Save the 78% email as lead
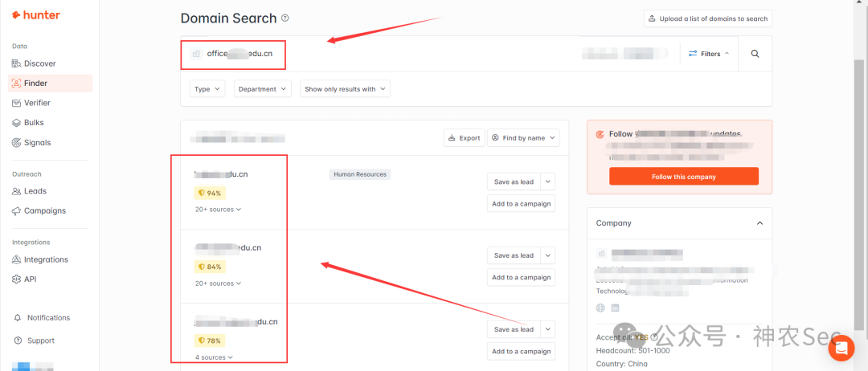The width and height of the screenshot is (868, 371). (x=514, y=329)
